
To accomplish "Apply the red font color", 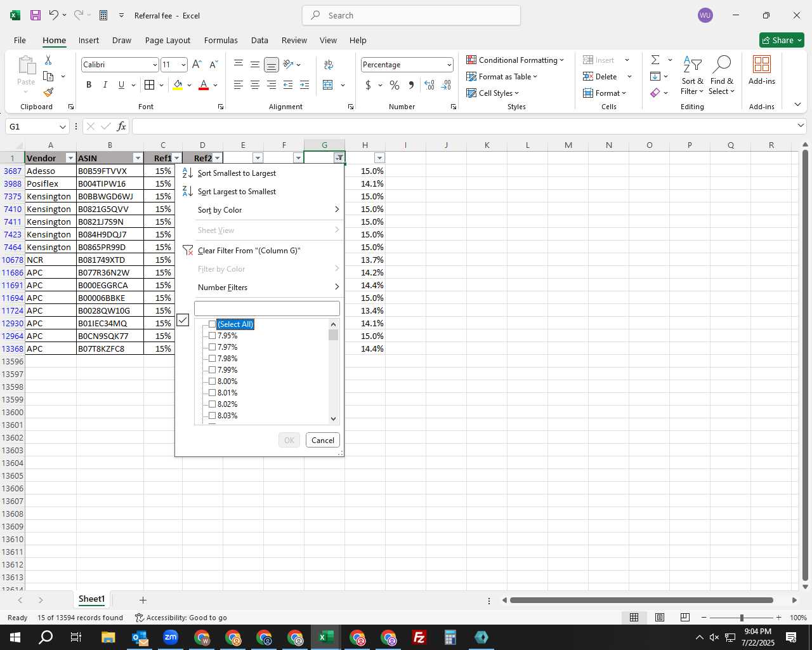I will 204,85.
